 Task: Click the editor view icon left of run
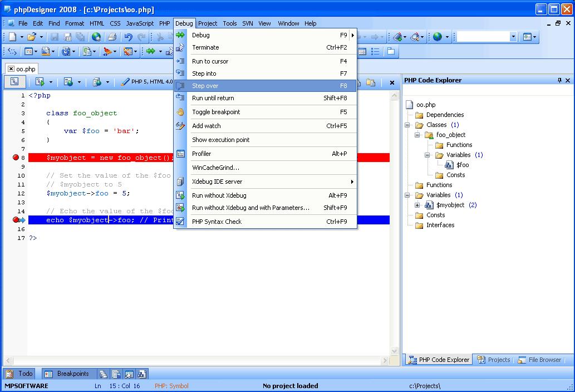point(14,82)
